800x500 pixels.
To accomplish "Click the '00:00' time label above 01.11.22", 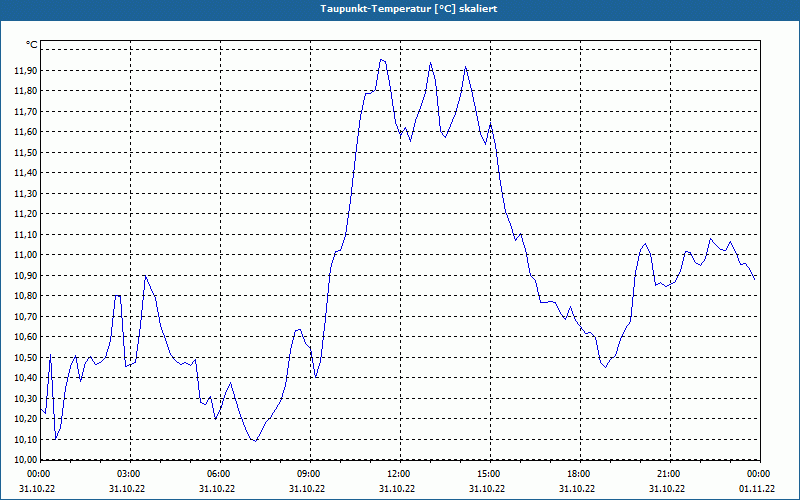I will [x=759, y=474].
